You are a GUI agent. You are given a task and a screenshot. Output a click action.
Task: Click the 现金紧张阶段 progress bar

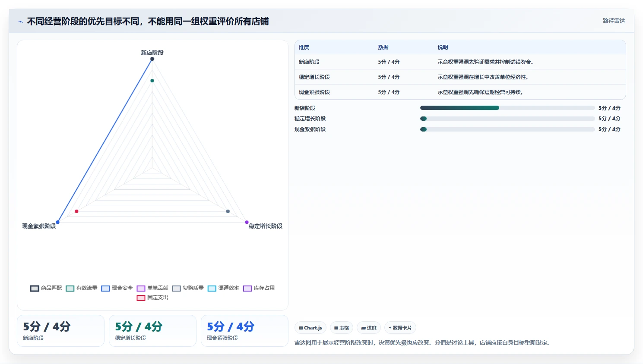click(x=507, y=129)
